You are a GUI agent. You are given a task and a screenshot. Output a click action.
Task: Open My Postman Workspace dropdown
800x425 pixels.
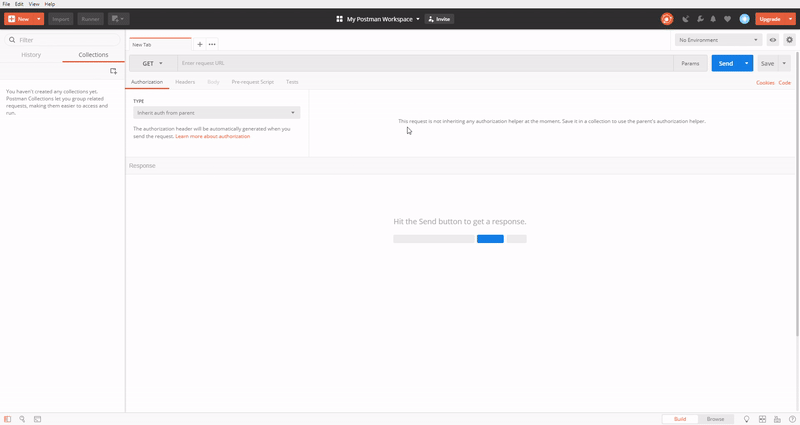tap(383, 19)
